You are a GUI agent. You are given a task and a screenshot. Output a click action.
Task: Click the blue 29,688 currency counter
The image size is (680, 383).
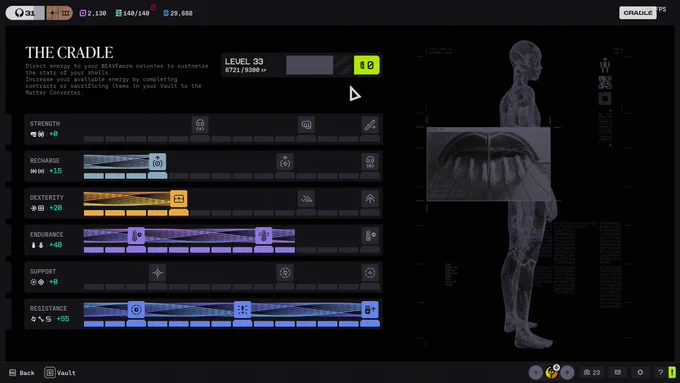178,13
